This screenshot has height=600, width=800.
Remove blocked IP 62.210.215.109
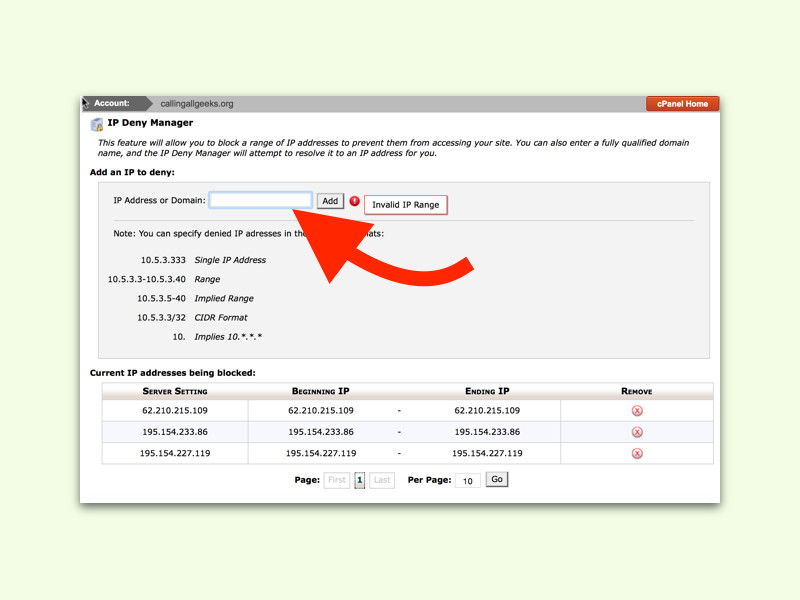coord(637,411)
